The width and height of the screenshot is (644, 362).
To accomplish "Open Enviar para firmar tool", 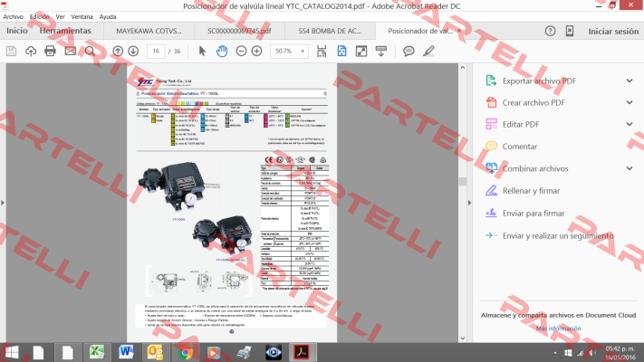I will (x=533, y=214).
